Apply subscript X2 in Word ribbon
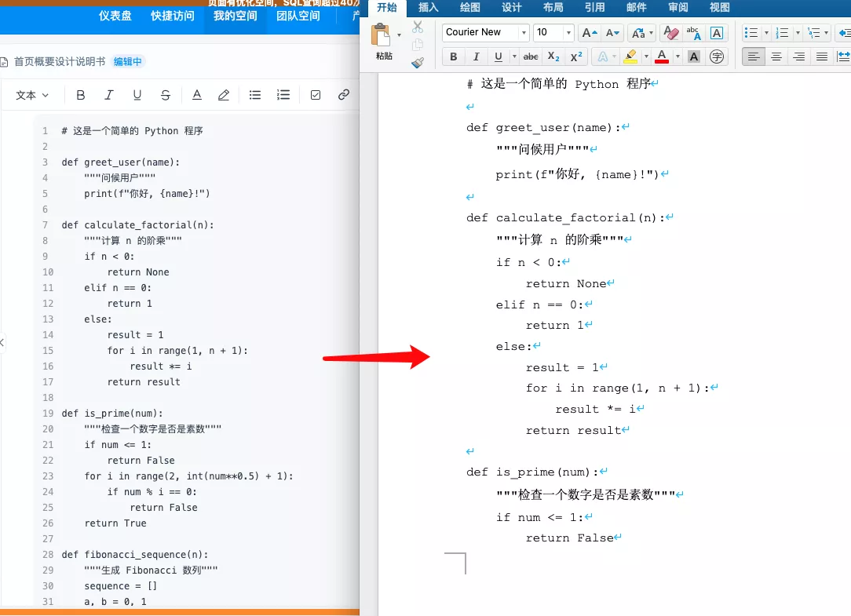 click(553, 56)
